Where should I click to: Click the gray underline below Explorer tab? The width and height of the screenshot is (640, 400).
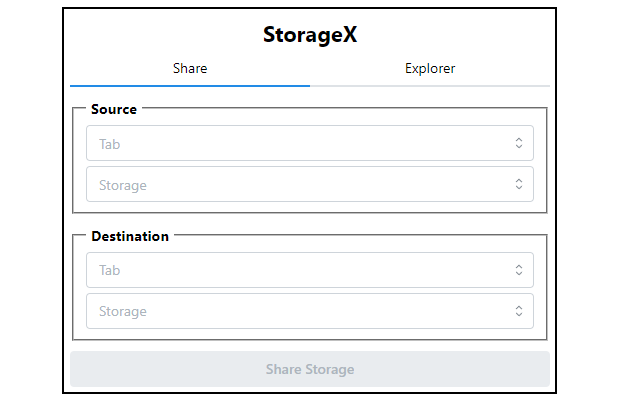(x=430, y=86)
